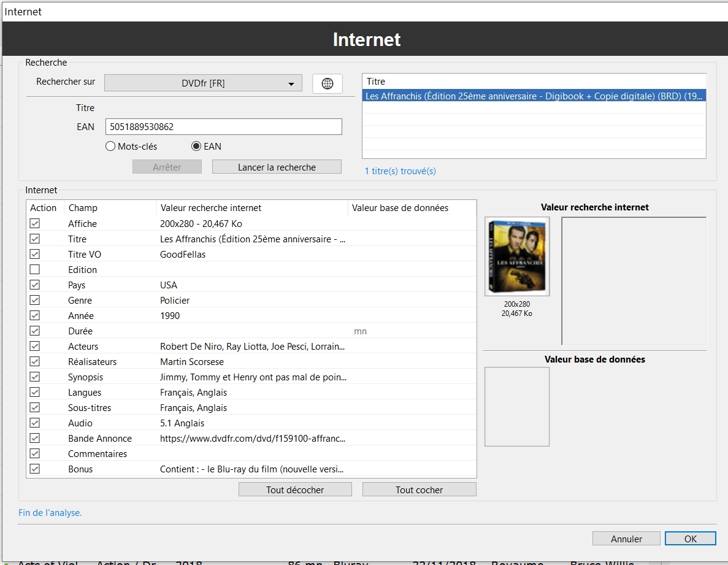Click the Annuler button
Image resolution: width=728 pixels, height=565 pixels.
(x=626, y=539)
